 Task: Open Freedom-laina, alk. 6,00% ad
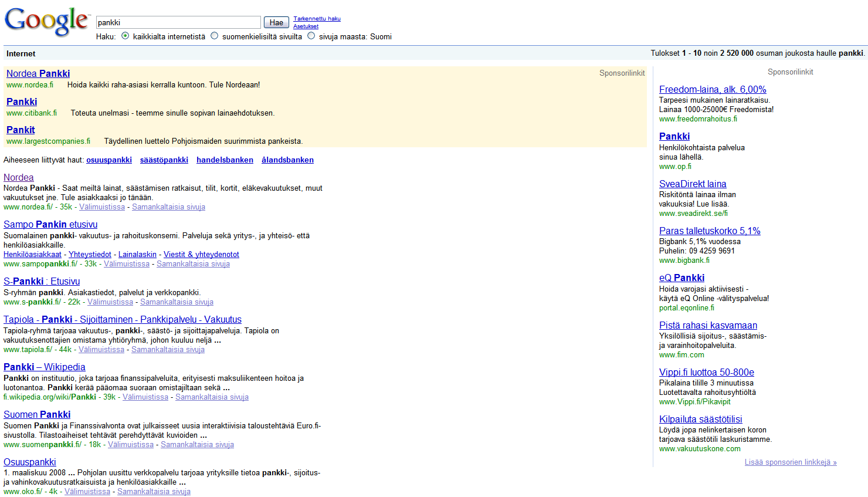(713, 89)
